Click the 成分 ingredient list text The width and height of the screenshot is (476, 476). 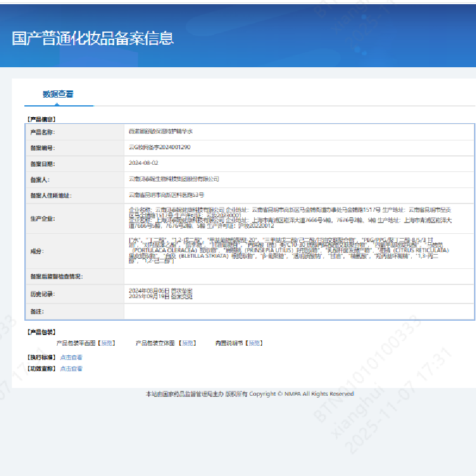289,251
